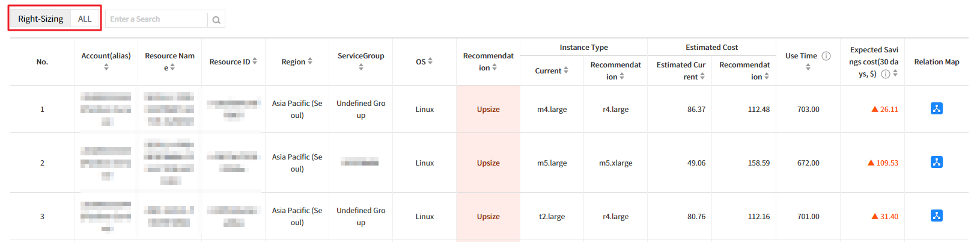This screenshot has width=980, height=242.
Task: Click Upsize recommendation in row 1
Action: (488, 110)
